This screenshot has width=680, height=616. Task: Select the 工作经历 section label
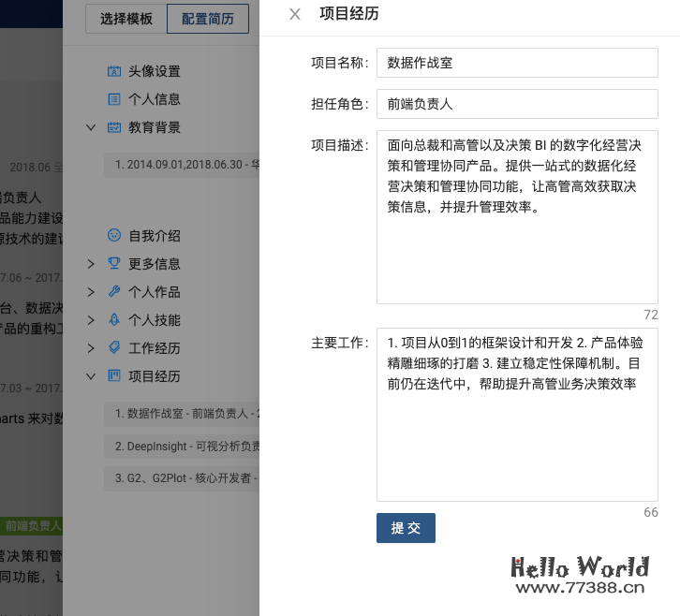154,348
